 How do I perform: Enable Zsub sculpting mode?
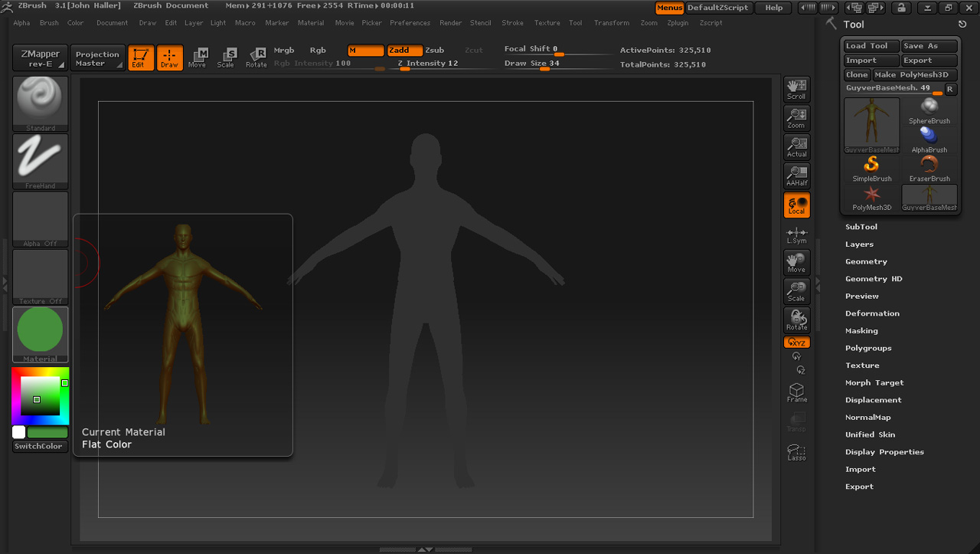click(435, 50)
